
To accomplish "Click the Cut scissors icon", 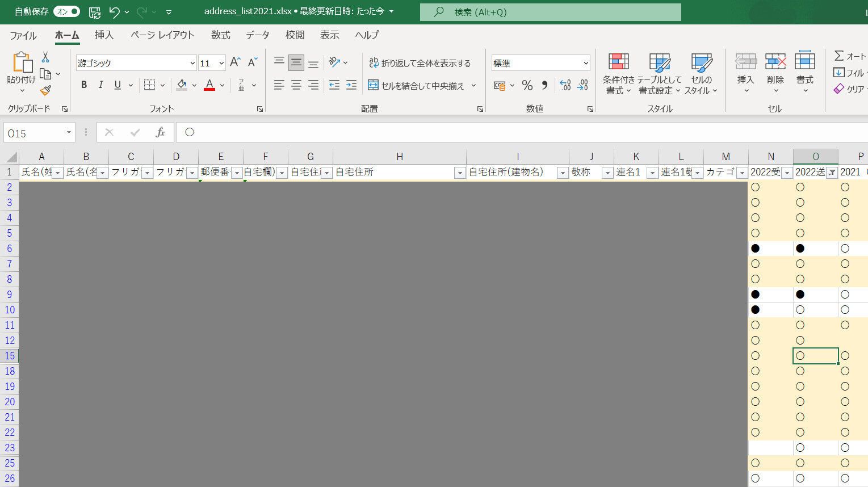I will [45, 57].
